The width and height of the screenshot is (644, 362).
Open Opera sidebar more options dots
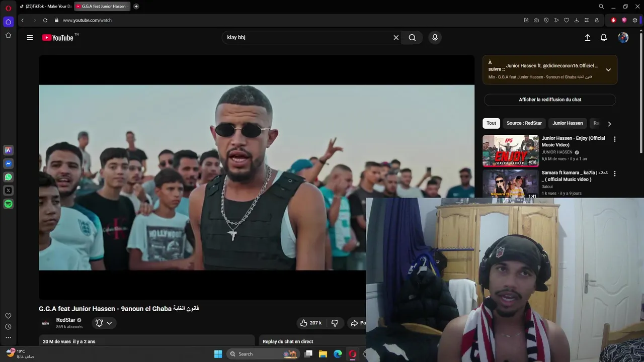coord(8,337)
